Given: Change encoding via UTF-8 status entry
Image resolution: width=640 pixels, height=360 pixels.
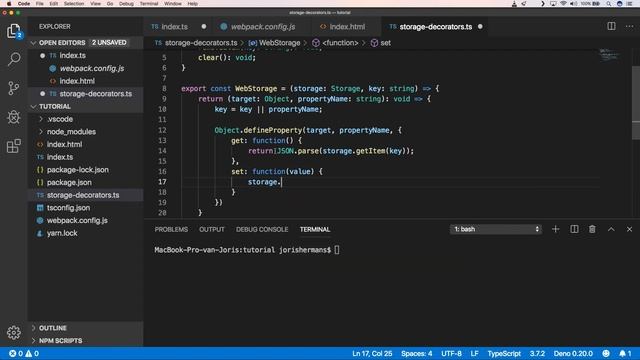Looking at the screenshot, I should (x=451, y=353).
